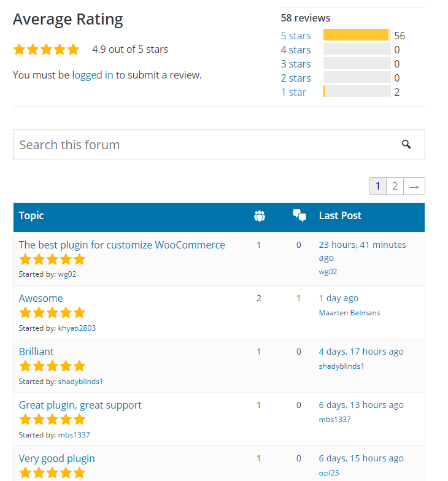The width and height of the screenshot is (448, 481).
Task: Open the 4 days, 17 hours ago post
Action: (361, 352)
